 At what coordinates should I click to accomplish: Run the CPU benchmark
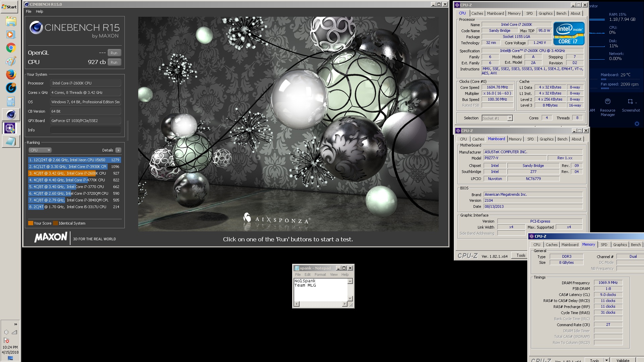point(114,62)
